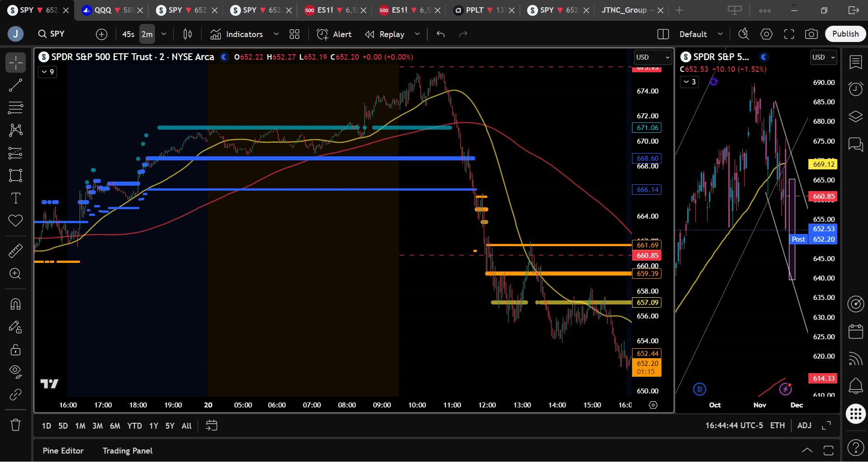This screenshot has width=868, height=463.
Task: Hide all drawings with eye icon
Action: coord(15,372)
